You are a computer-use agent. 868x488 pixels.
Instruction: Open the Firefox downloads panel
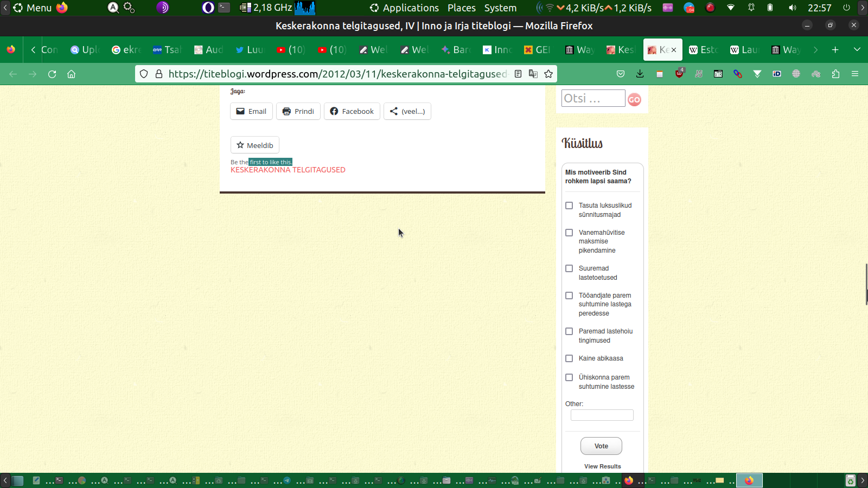(x=640, y=74)
